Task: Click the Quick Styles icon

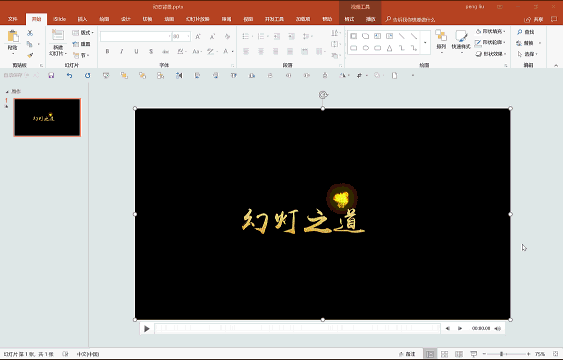Action: point(461,36)
